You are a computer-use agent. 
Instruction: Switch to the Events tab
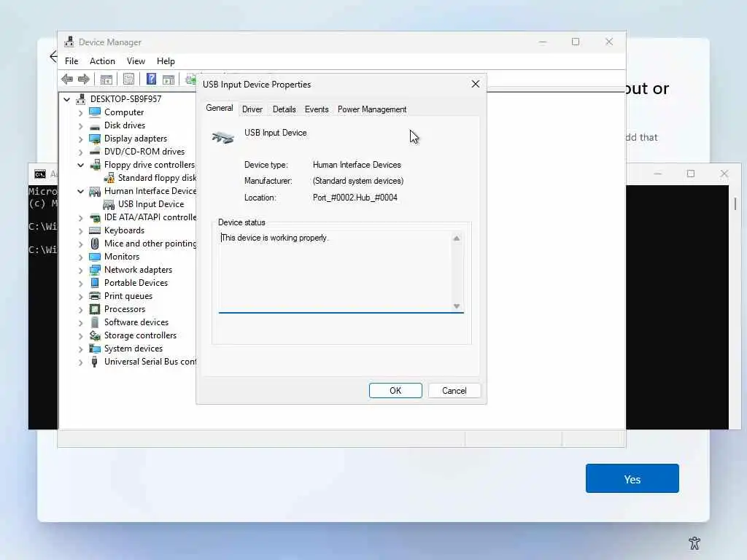(317, 109)
